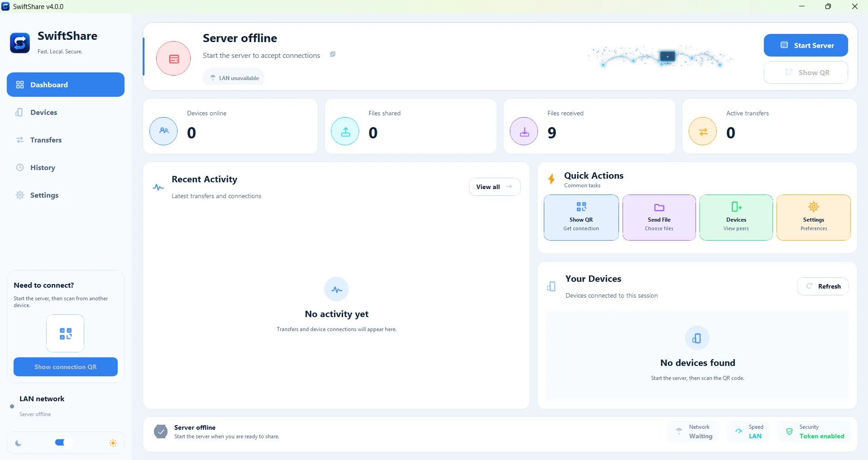Viewport: 868px width, 460px height.
Task: Select the Send File quick action tile
Action: point(659,218)
